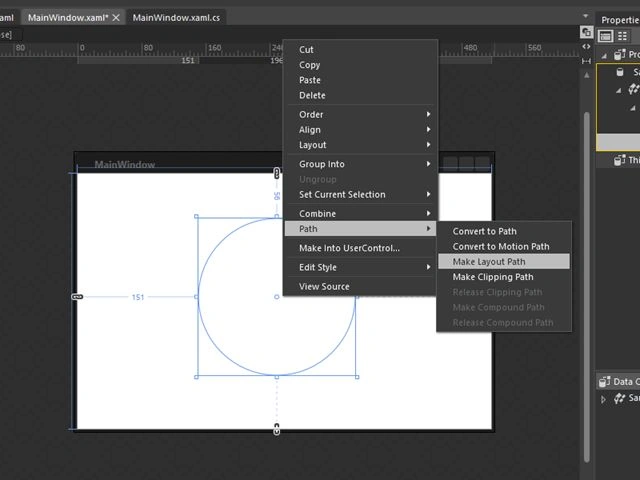Image resolution: width=640 pixels, height=480 pixels.
Task: Switch to the MainWindow.xaml.cs tab
Action: click(x=176, y=18)
